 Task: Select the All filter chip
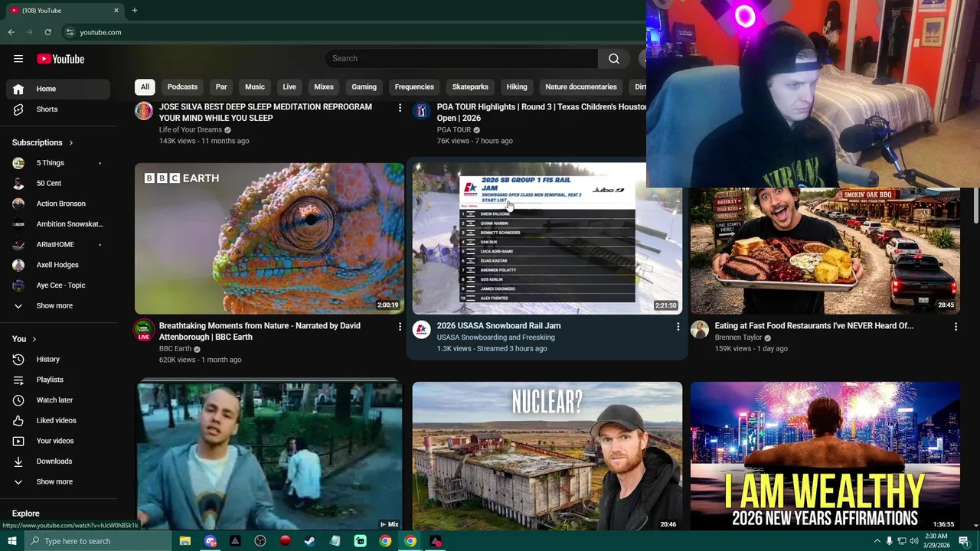pyautogui.click(x=145, y=86)
